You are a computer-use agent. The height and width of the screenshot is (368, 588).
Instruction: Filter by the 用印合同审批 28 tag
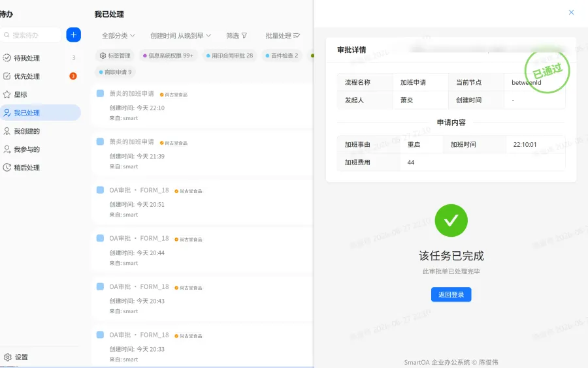pyautogui.click(x=229, y=55)
